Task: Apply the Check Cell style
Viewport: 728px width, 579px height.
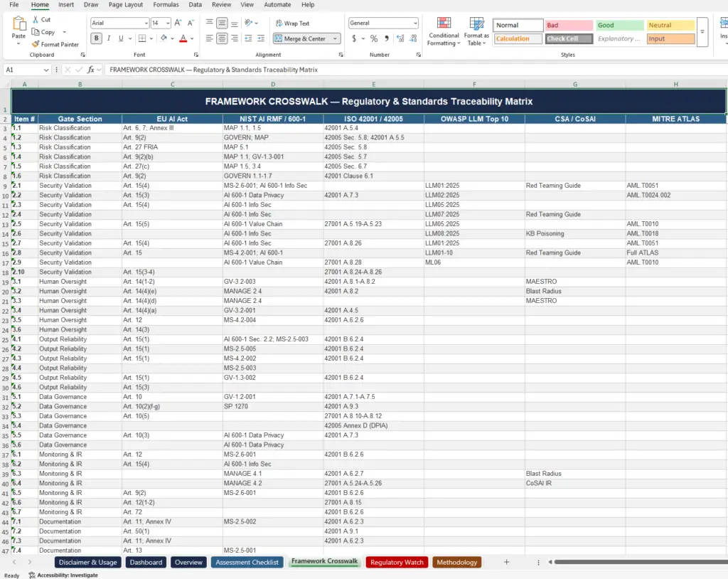Action: click(568, 39)
